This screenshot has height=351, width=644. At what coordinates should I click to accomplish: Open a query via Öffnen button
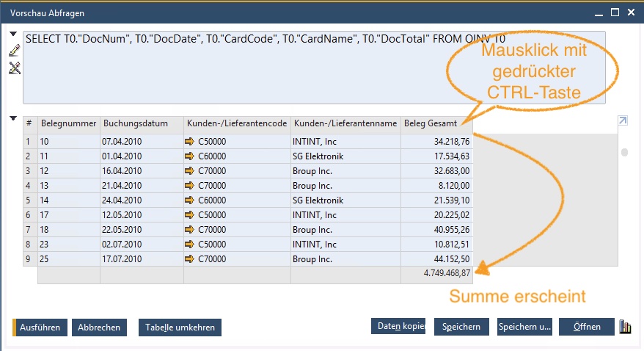[x=586, y=327]
